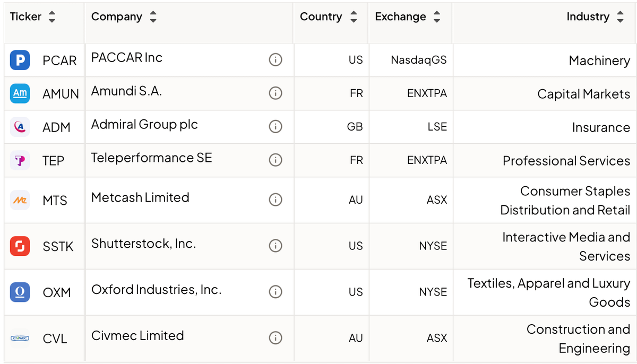Sort by Company column arrows
The height and width of the screenshot is (364, 637).
coord(153,17)
